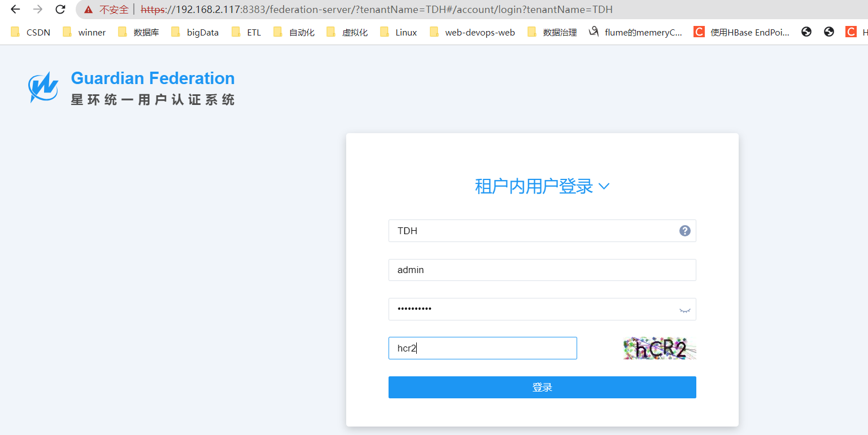Click the captcha input field with hcr2
Viewport: 868px width, 435px height.
(483, 348)
